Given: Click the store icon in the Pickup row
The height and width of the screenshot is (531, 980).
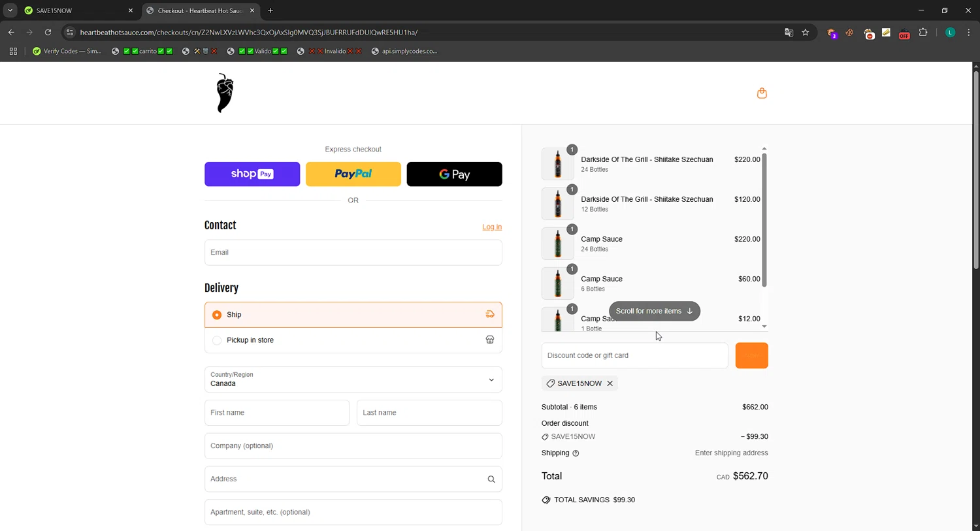Looking at the screenshot, I should [x=490, y=340].
